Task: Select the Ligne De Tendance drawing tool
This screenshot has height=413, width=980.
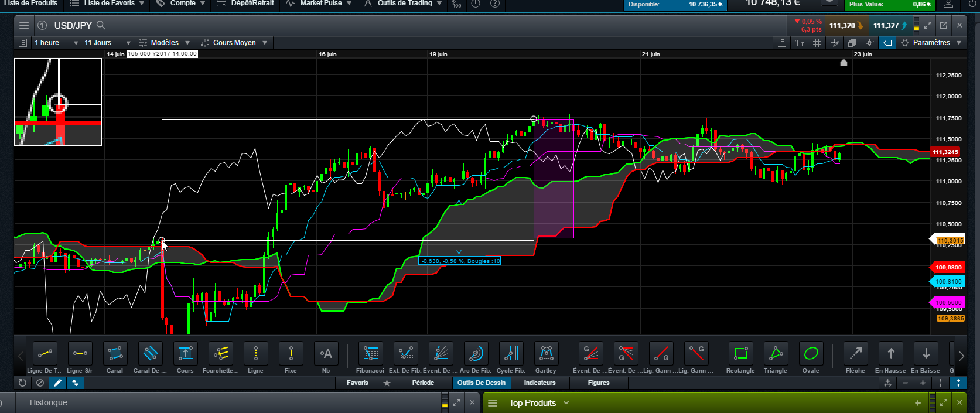Action: pyautogui.click(x=45, y=354)
